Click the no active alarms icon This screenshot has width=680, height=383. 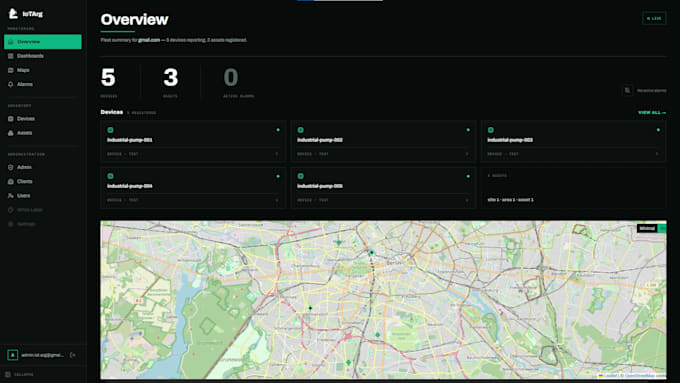pos(628,90)
